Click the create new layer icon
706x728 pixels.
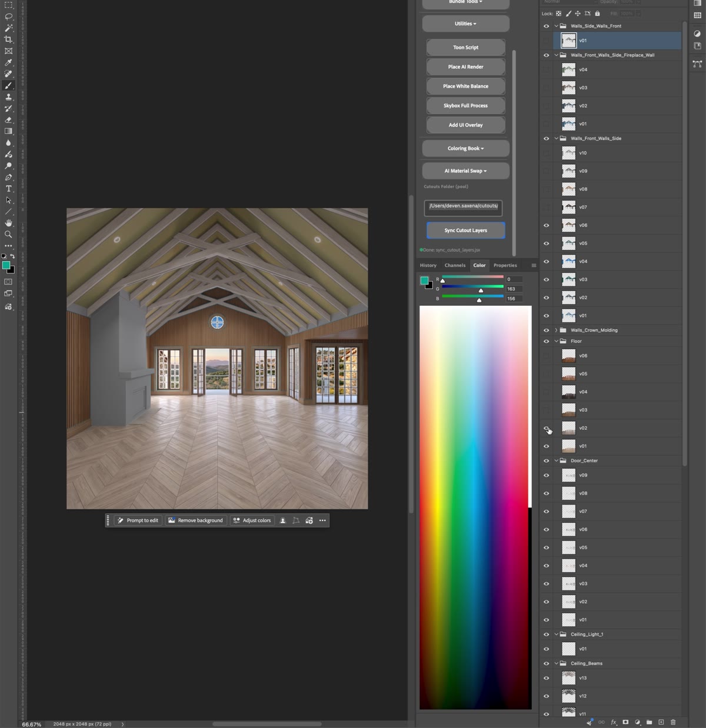pyautogui.click(x=661, y=722)
